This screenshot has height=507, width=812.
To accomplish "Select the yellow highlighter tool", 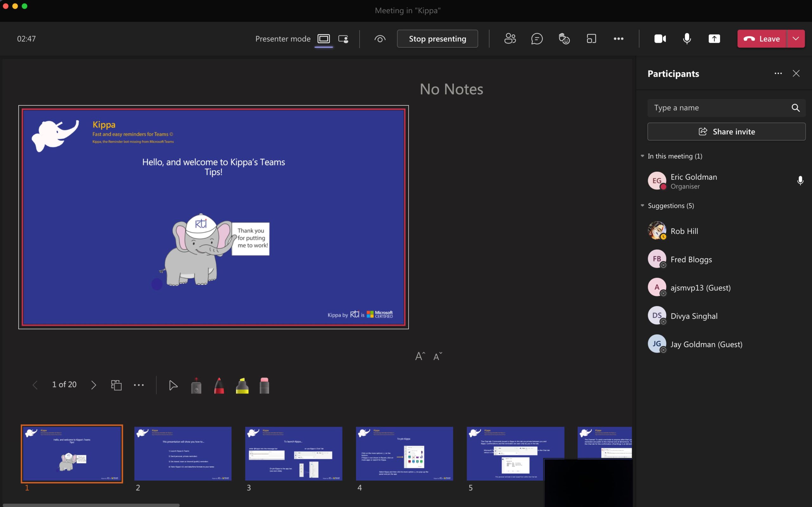I will (x=242, y=385).
